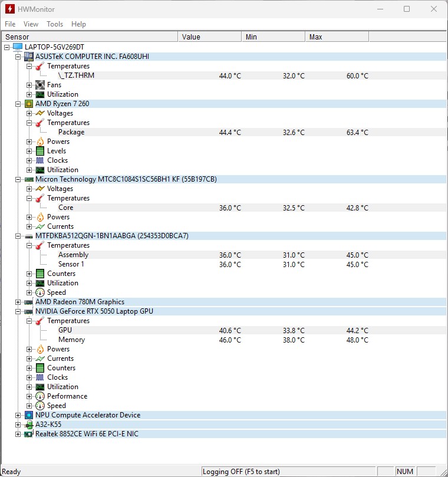Image resolution: width=448 pixels, height=477 pixels.
Task: Click the Ready status bar text
Action: point(11,472)
